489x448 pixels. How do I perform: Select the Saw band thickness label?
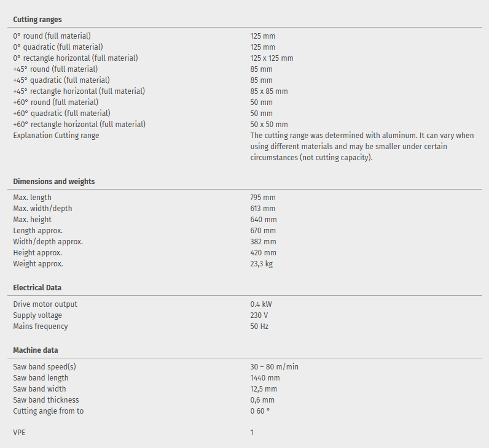click(46, 400)
